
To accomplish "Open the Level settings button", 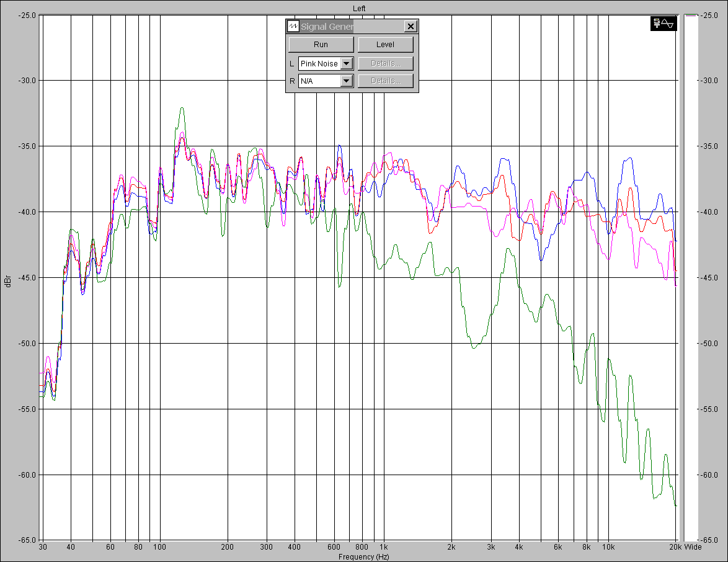I will coord(385,45).
